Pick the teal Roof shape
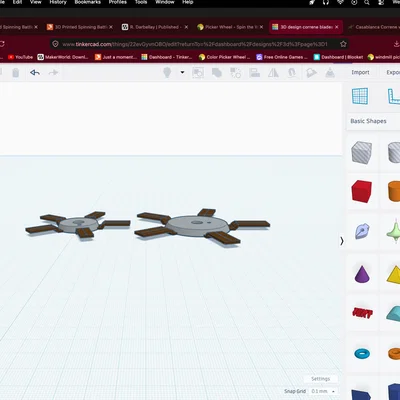The height and width of the screenshot is (400, 400). click(393, 314)
